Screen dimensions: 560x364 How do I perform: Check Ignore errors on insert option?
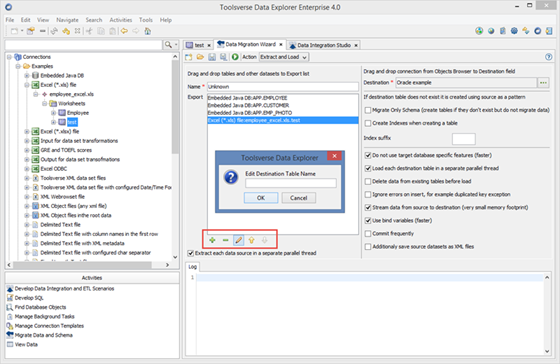pos(368,194)
